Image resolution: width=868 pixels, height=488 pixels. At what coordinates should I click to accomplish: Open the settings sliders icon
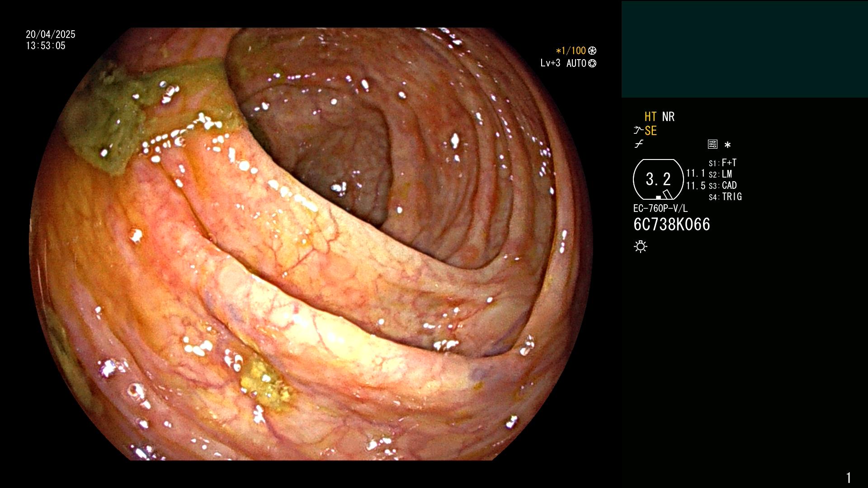point(712,144)
